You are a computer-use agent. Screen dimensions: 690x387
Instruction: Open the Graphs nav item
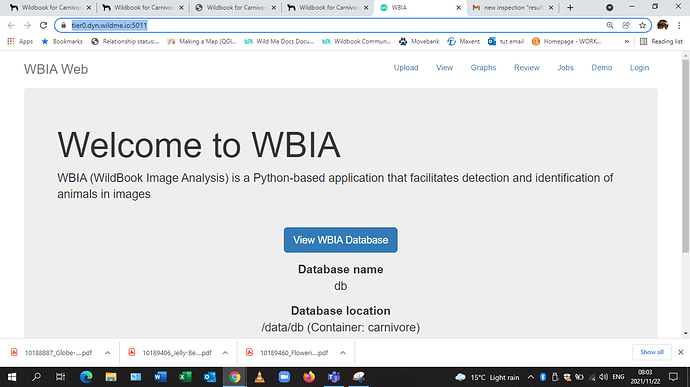click(x=483, y=67)
